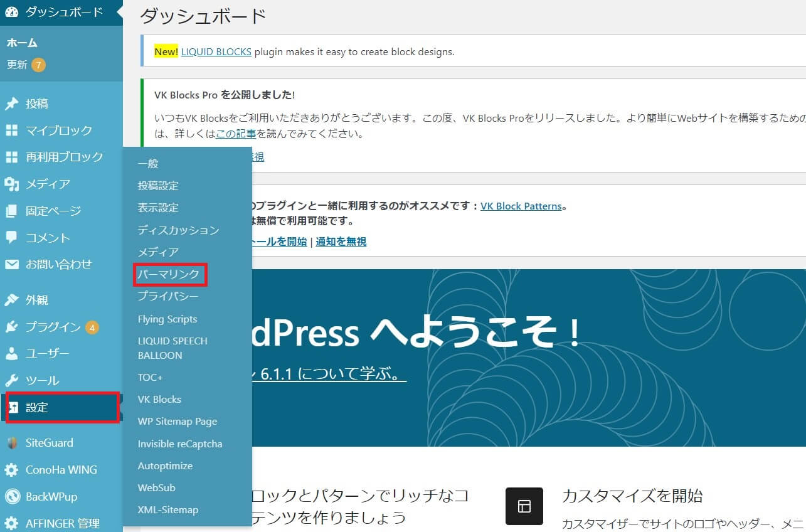The width and height of the screenshot is (806, 532).
Task: Click the envelope icon beside お問い合わせ
Action: pyautogui.click(x=11, y=264)
